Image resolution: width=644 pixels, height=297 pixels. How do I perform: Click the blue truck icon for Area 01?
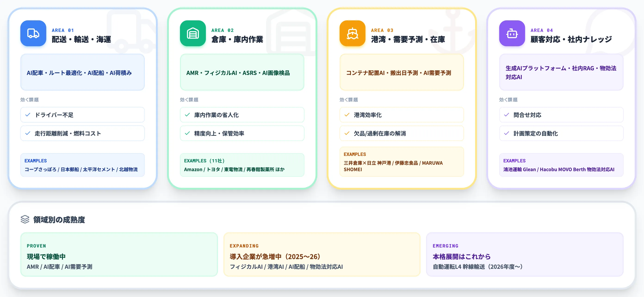click(33, 33)
